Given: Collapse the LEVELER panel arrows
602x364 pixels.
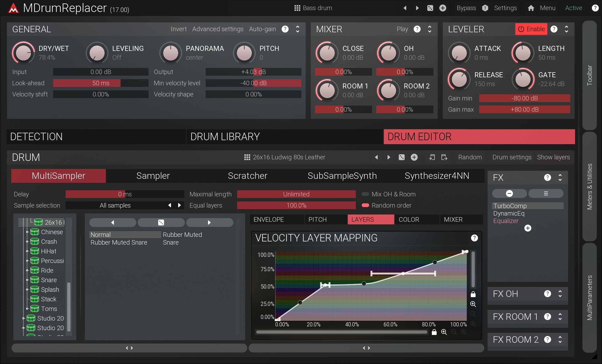Looking at the screenshot, I should [x=567, y=29].
